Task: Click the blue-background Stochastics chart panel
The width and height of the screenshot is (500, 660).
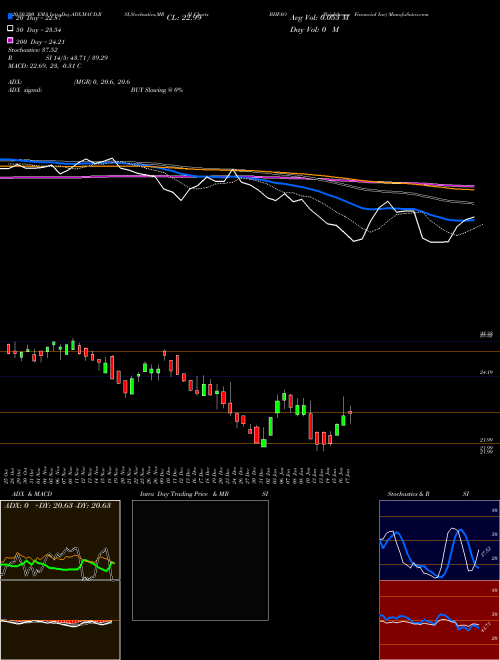Action: tap(439, 540)
